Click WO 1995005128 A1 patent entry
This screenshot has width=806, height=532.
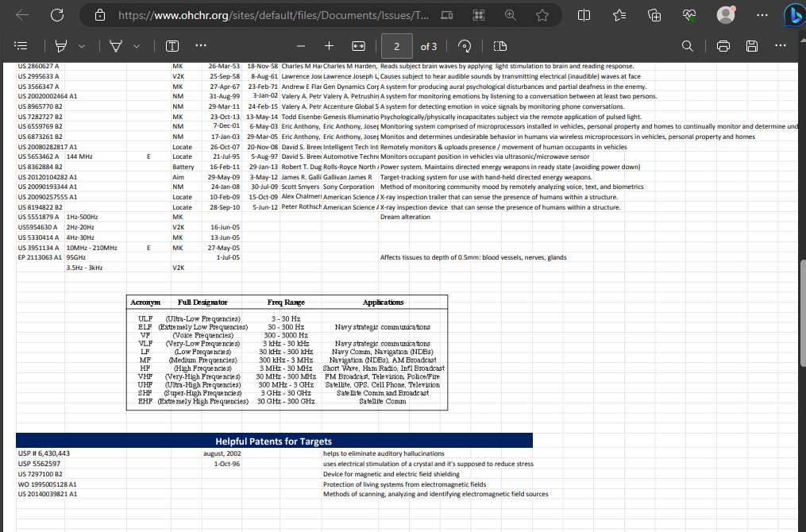coord(48,484)
